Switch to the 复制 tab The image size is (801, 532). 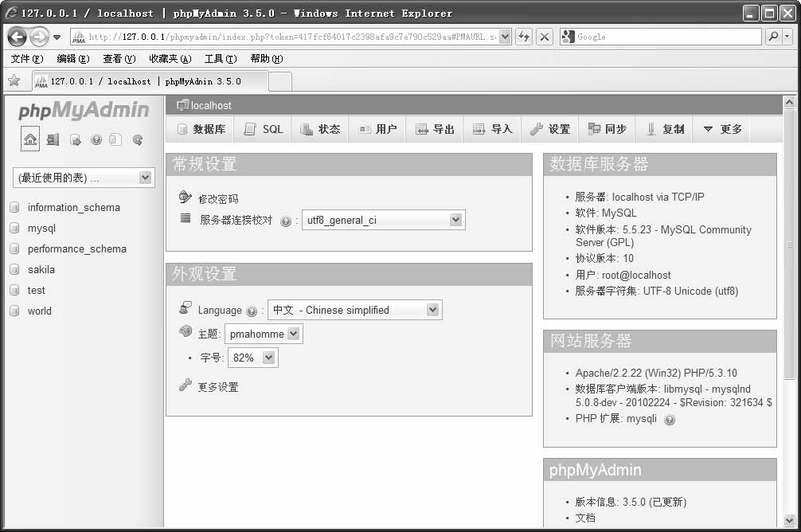665,129
